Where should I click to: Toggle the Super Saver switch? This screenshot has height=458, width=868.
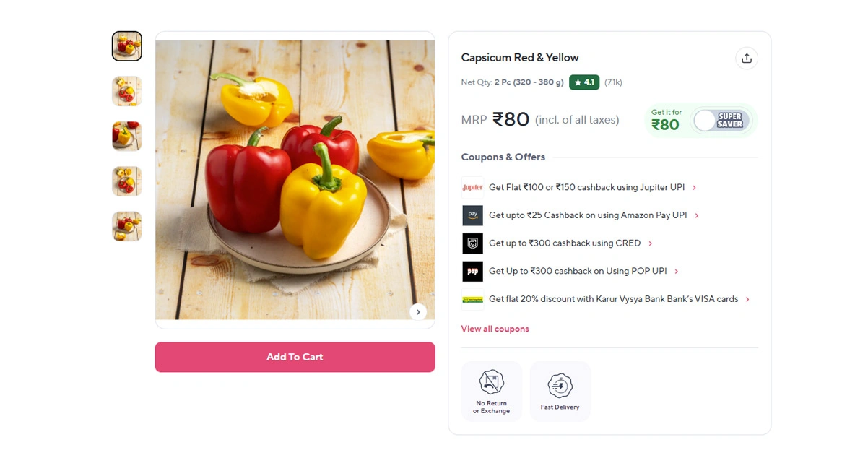click(721, 121)
